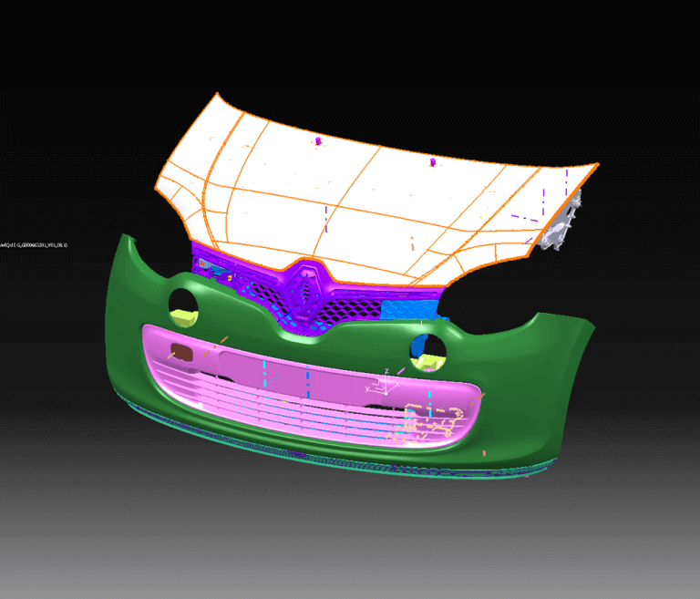Viewport: 700px width, 599px height.
Task: Select the gray hinge bracket beside hood
Action: pyautogui.click(x=561, y=222)
